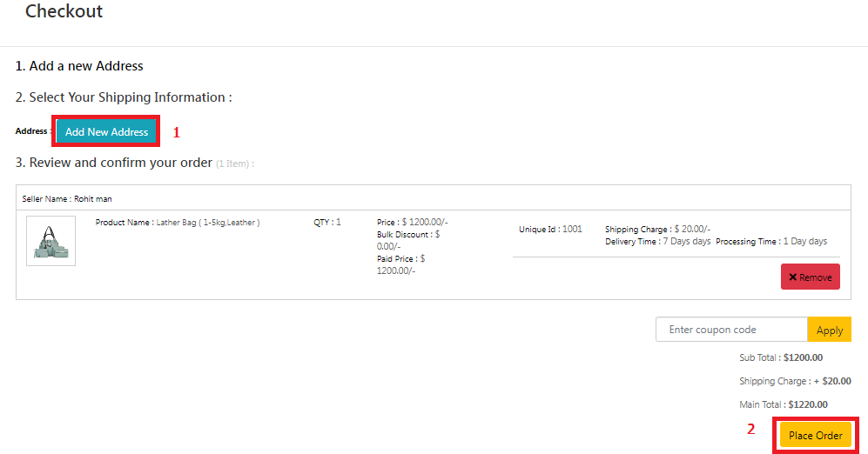Viewport: 868px width, 454px height.
Task: Click the X icon on Remove button
Action: point(793,277)
